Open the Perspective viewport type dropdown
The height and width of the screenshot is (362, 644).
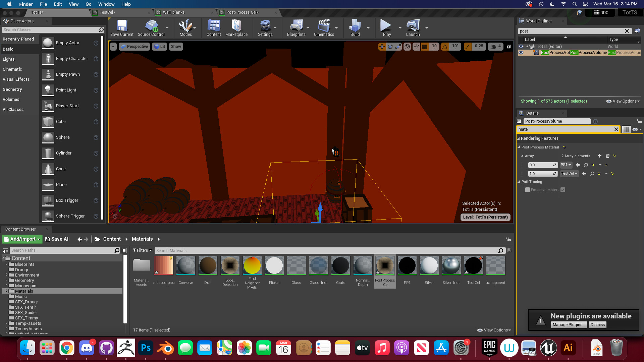click(134, 47)
